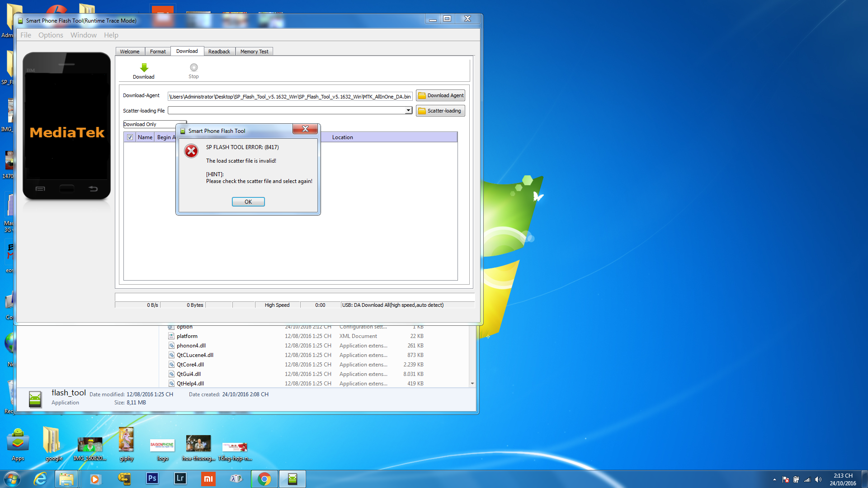This screenshot has width=868, height=488.
Task: Switch to the Readback tab
Action: pyautogui.click(x=219, y=52)
